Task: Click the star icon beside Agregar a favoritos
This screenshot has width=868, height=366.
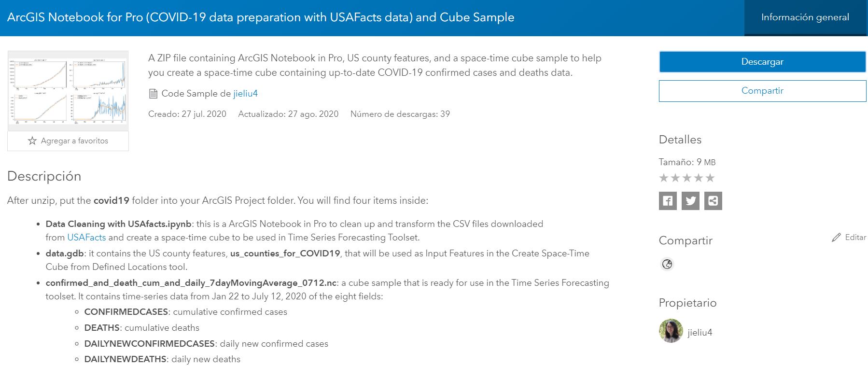Action: point(32,140)
